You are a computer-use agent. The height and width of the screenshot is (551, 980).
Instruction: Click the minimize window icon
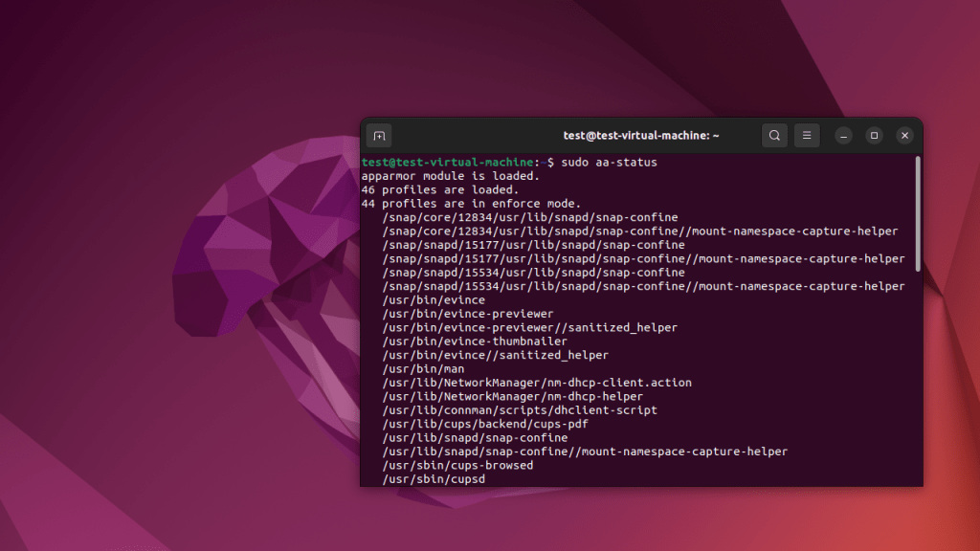(841, 135)
